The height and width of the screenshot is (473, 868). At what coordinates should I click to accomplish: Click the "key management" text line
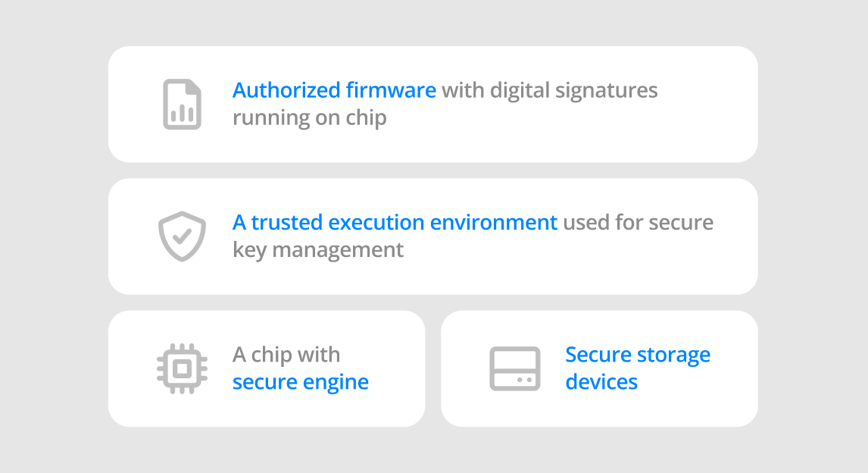pos(318,250)
